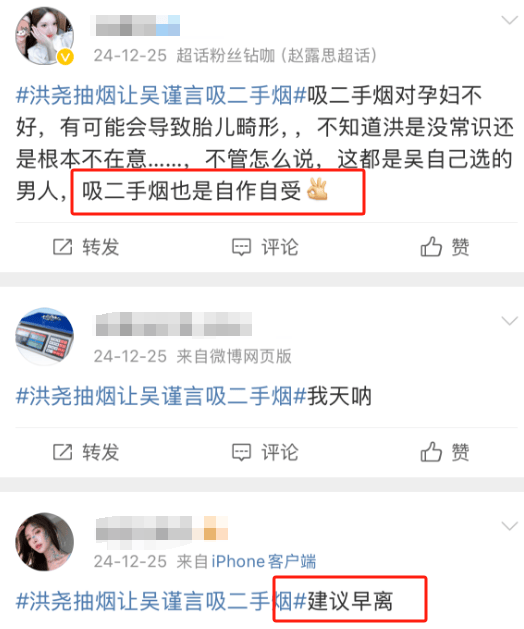This screenshot has width=524, height=629.
Task: Click comment icon on first post
Action: coord(242,247)
